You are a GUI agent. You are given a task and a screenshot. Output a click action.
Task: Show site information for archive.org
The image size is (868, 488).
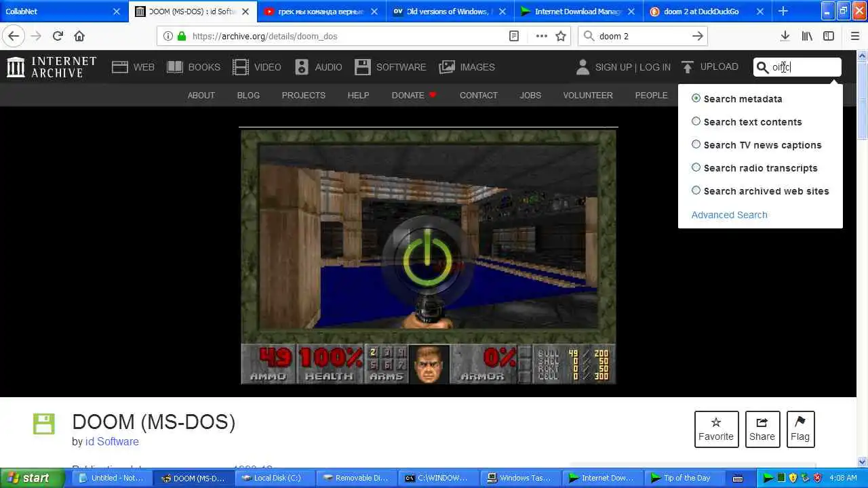pyautogui.click(x=168, y=36)
